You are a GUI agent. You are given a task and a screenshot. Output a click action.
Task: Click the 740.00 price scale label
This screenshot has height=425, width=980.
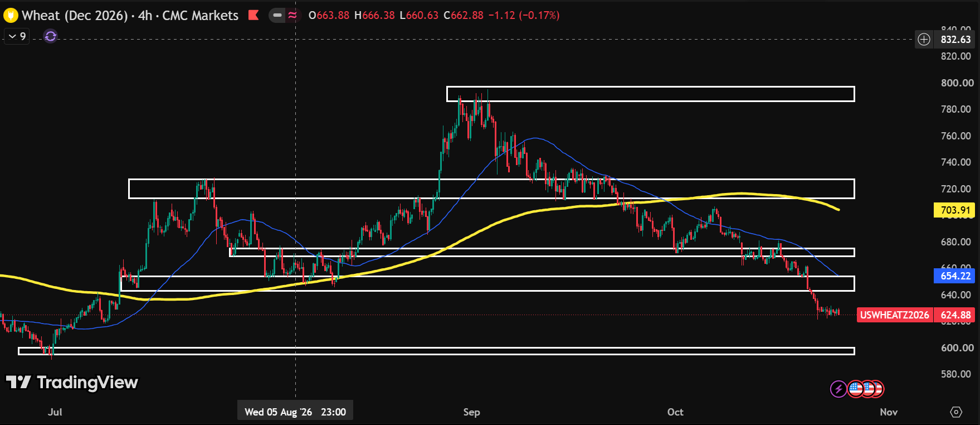[x=956, y=162]
